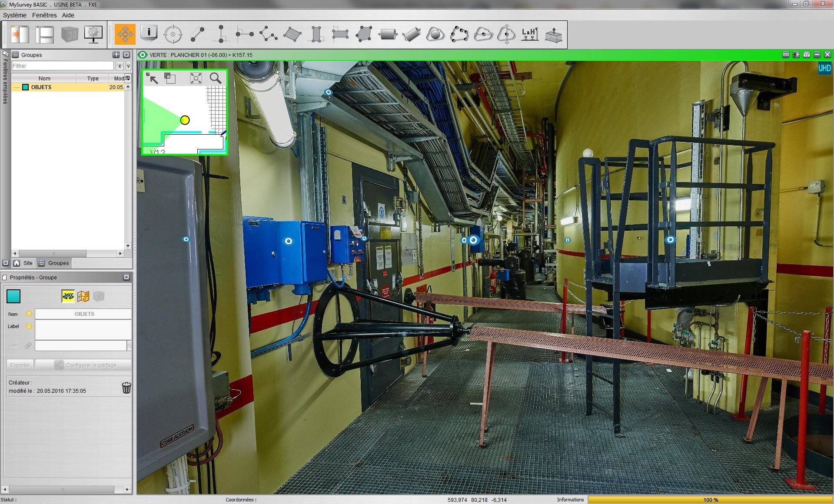The width and height of the screenshot is (834, 504).
Task: Open the column chooser beside Mod header
Action: (128, 78)
